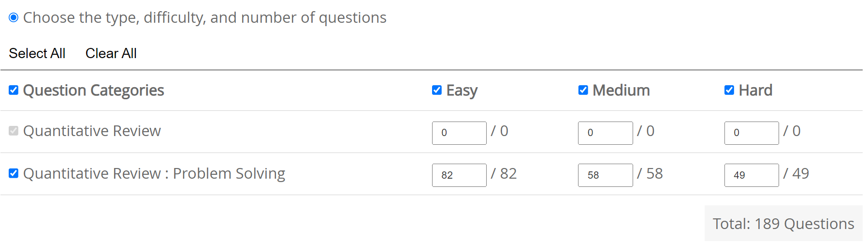Viewport: 868px width, 245px height.
Task: Click the Select All link
Action: pos(37,53)
